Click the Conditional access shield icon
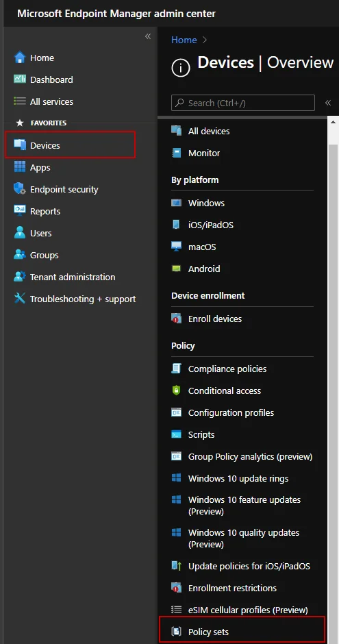Screen dimensions: 339x644 click(177, 391)
